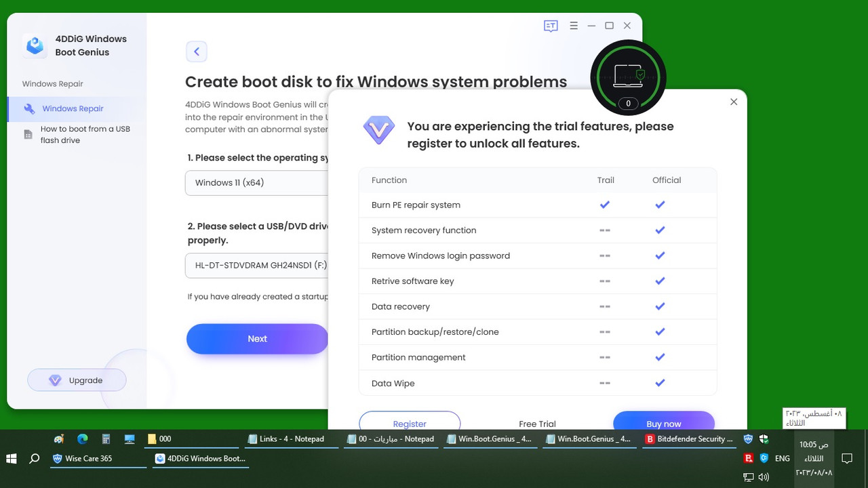This screenshot has width=868, height=488.
Task: Switch to the مباريات - 00 - Notepad window
Action: click(391, 439)
